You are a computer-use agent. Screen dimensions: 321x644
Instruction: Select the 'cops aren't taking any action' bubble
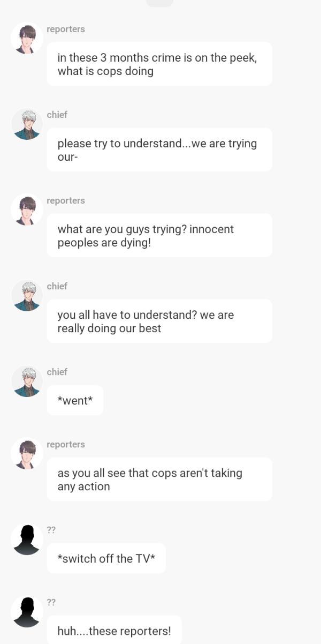159,480
